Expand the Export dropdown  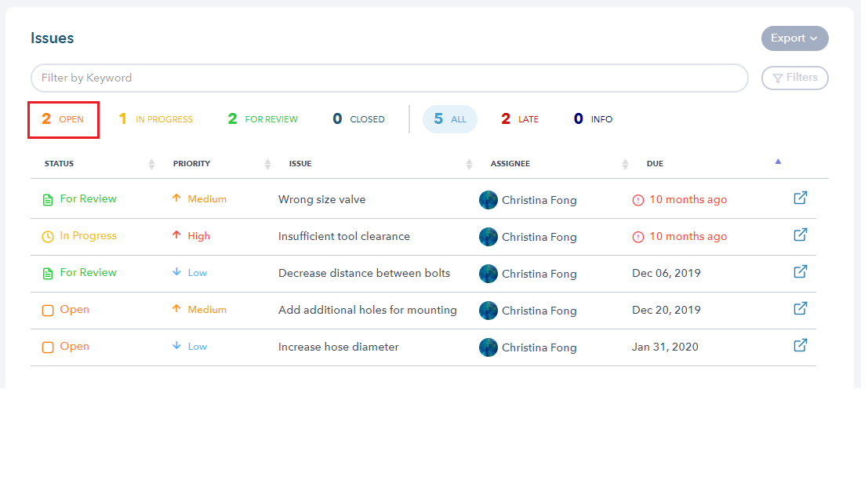coord(794,38)
